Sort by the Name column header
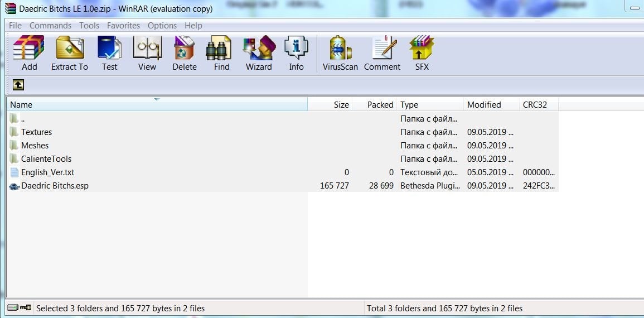 [157, 105]
